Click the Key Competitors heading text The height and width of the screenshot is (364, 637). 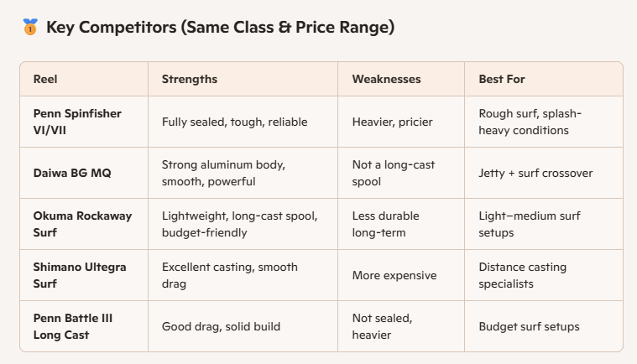point(220,28)
